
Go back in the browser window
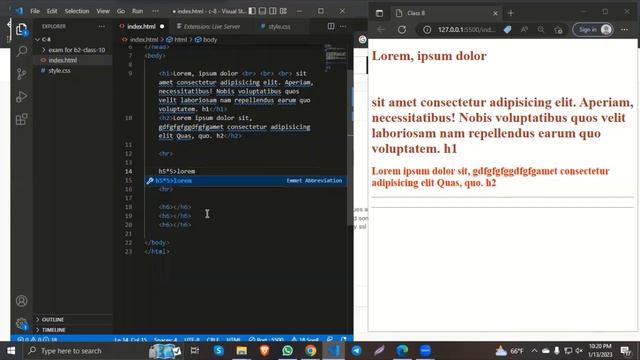tap(380, 29)
